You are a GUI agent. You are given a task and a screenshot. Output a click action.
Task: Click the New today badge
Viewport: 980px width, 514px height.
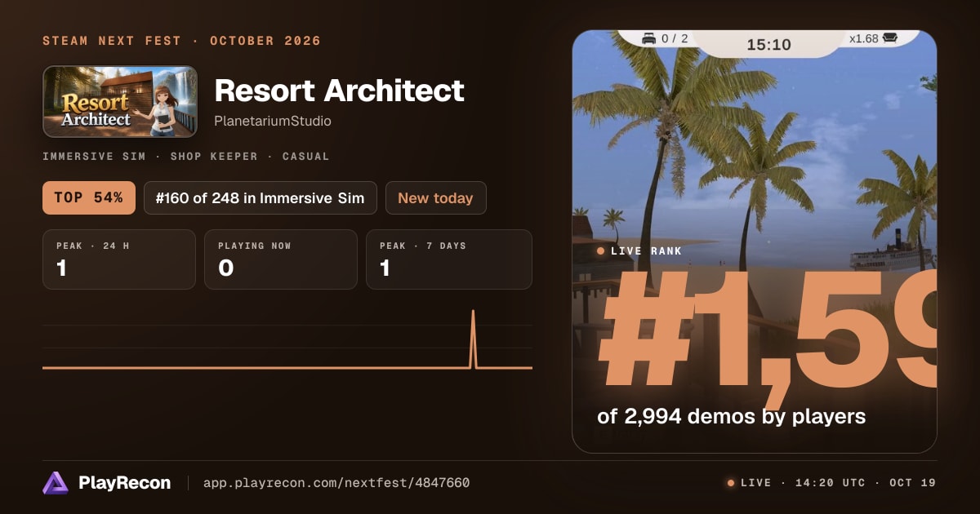pos(436,198)
